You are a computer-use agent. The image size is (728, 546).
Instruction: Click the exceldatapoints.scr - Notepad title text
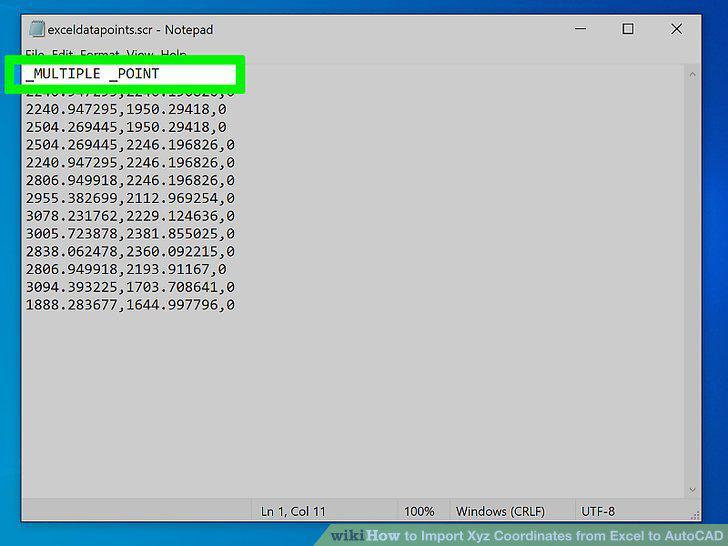130,30
